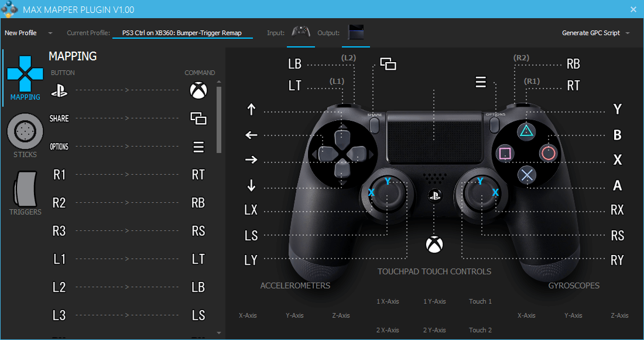Select the R1 row button label
Screen dimensions: 644x340
[59, 175]
